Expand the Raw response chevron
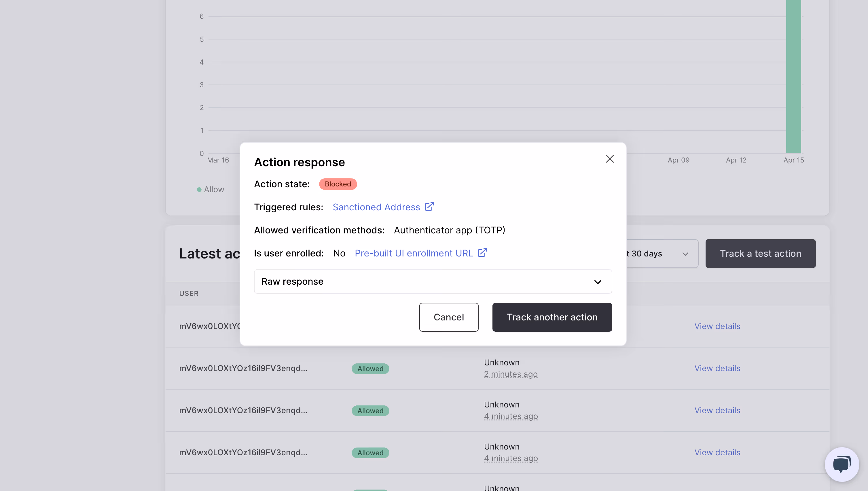Image resolution: width=868 pixels, height=491 pixels. click(597, 282)
